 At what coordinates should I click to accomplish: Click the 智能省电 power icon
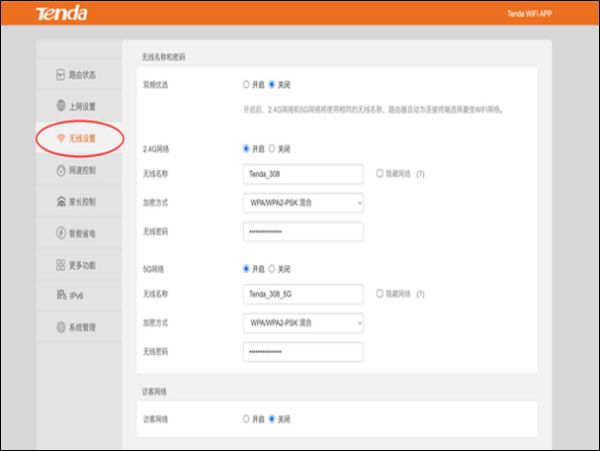tap(61, 233)
